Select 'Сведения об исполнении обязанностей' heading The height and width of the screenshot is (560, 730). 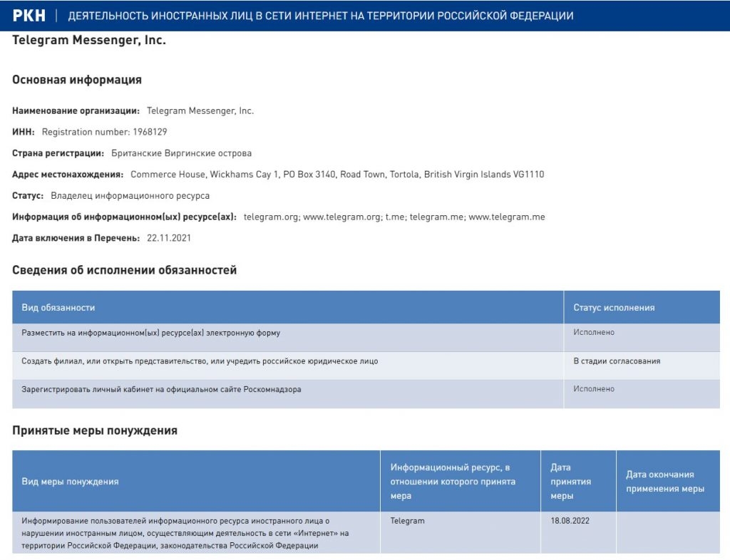(x=124, y=270)
